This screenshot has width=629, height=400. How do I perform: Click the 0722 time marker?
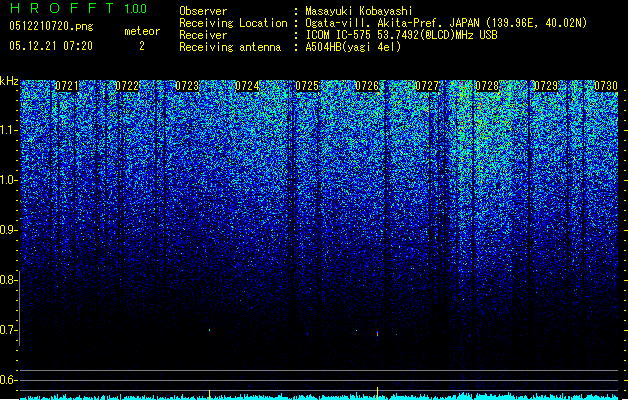point(127,86)
